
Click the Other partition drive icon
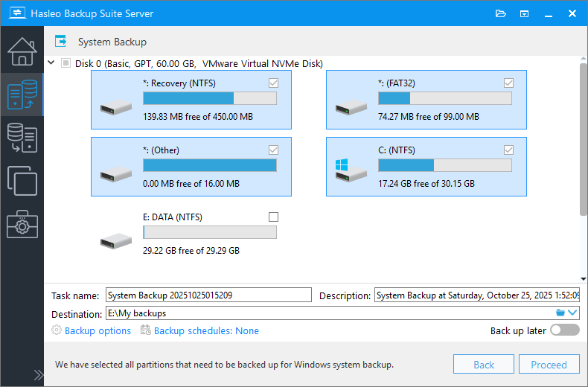point(116,174)
